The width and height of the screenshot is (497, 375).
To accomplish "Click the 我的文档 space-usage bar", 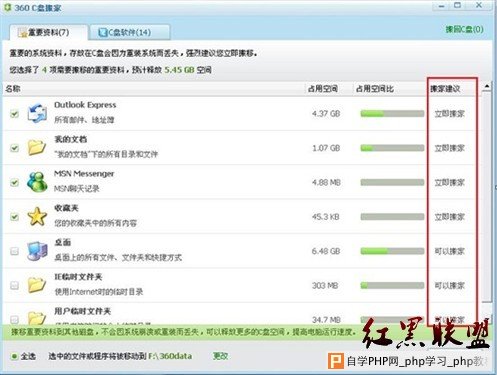I will coord(392,148).
